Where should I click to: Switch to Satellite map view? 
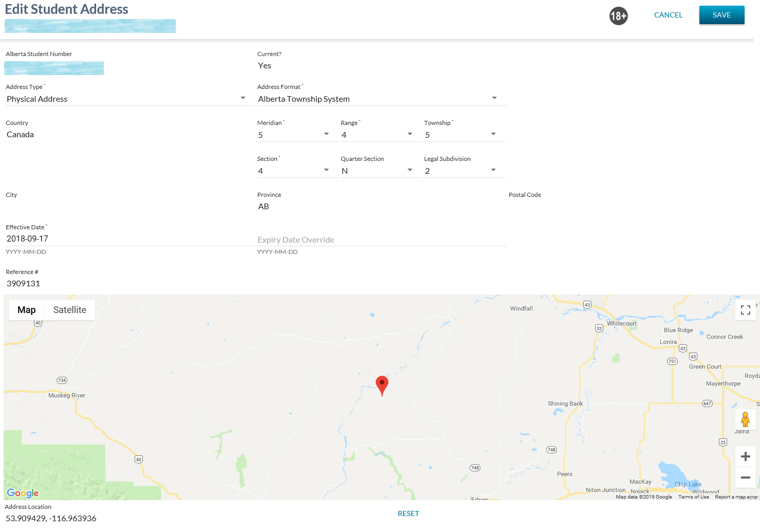tap(70, 310)
